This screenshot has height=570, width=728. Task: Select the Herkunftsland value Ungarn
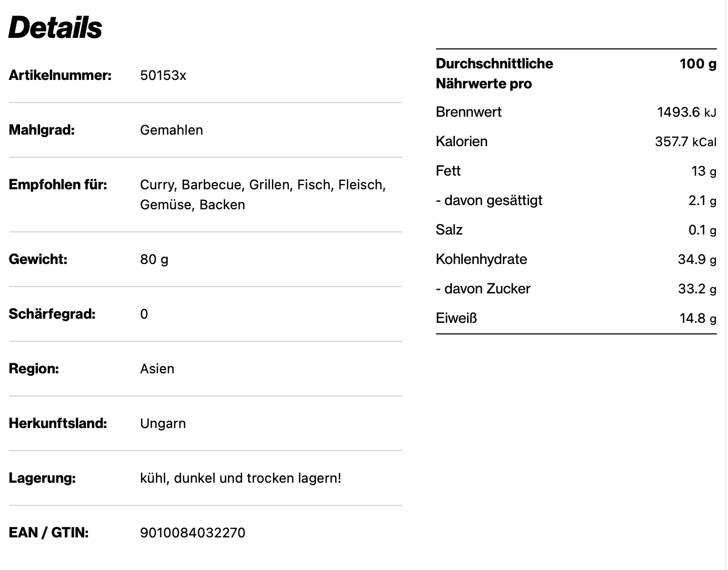point(163,424)
